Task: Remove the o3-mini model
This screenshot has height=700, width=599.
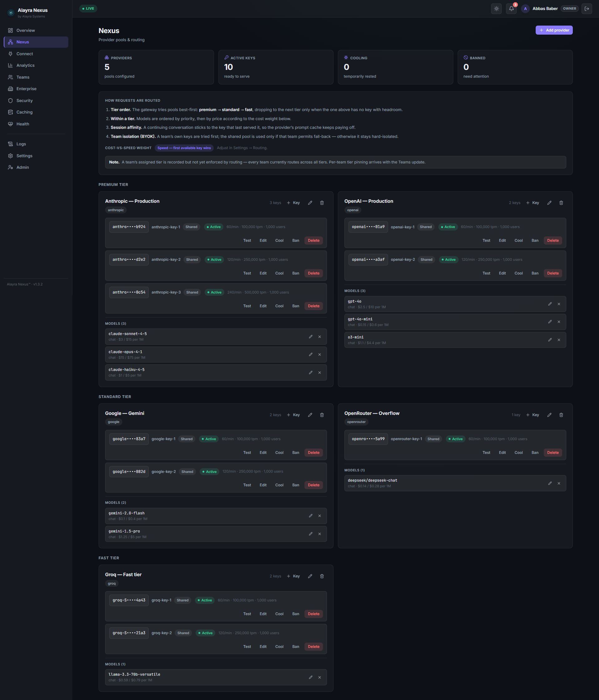Action: click(558, 340)
